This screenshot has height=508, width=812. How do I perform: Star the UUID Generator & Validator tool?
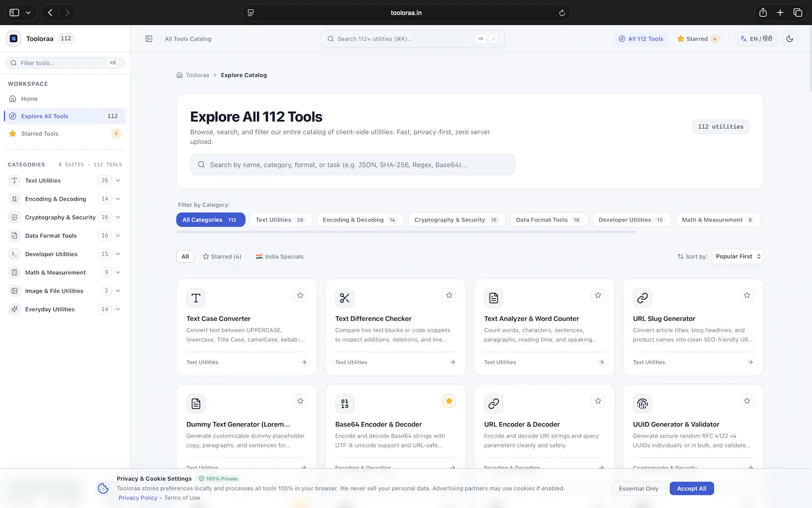(x=747, y=401)
